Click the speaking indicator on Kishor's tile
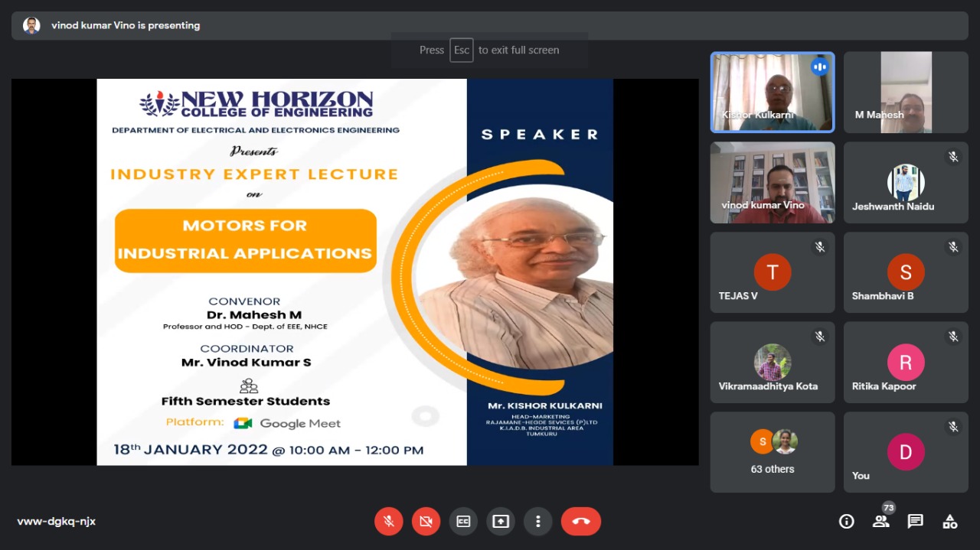The width and height of the screenshot is (980, 550). point(820,67)
